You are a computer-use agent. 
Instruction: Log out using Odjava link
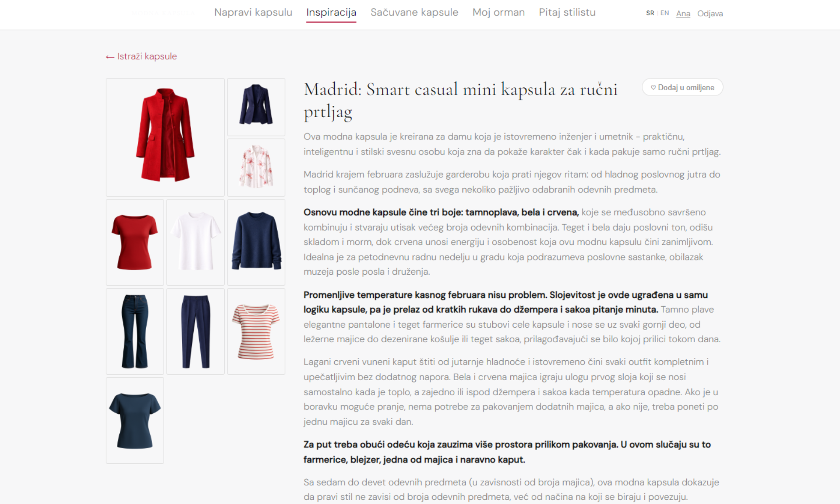pos(710,13)
